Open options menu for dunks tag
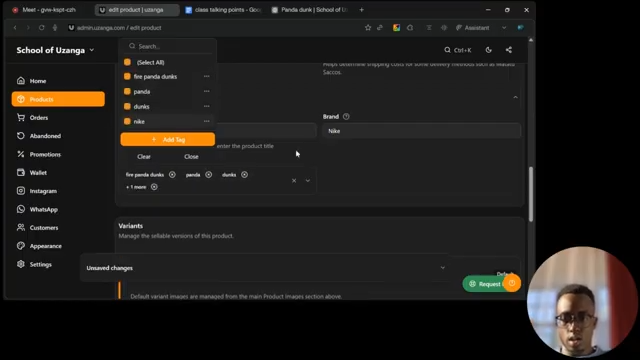Screen dimensions: 640x360 point(207,107)
